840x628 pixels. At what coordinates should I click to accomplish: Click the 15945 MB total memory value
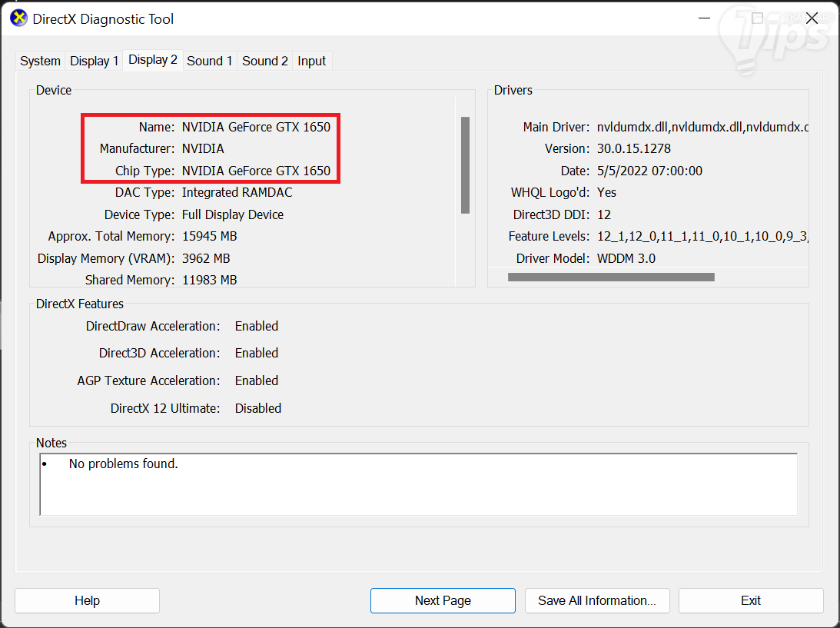point(210,236)
